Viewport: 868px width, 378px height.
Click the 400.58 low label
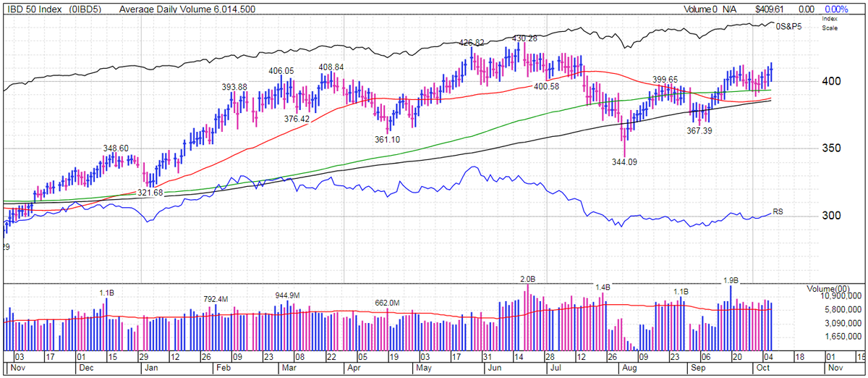coord(547,86)
